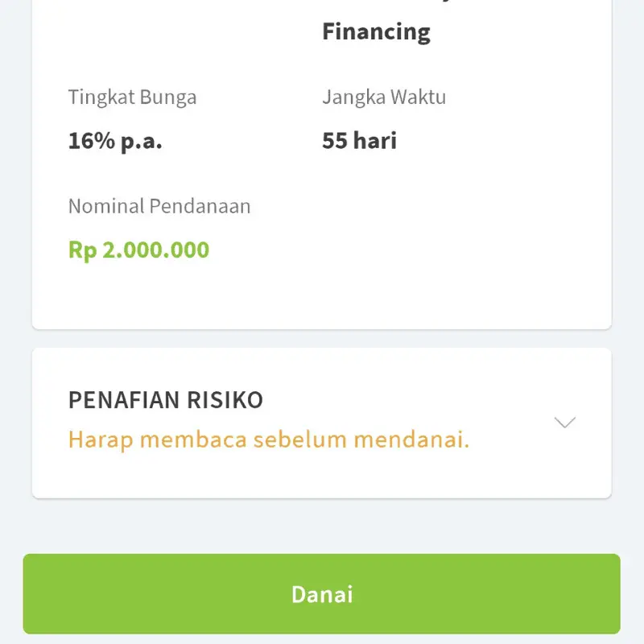Tap the PENAFIAN RISIKO heading text
Viewport: 644px width, 644px height.
(165, 400)
